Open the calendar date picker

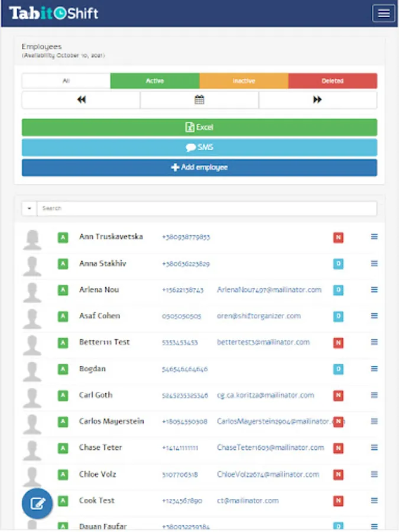coord(199,100)
